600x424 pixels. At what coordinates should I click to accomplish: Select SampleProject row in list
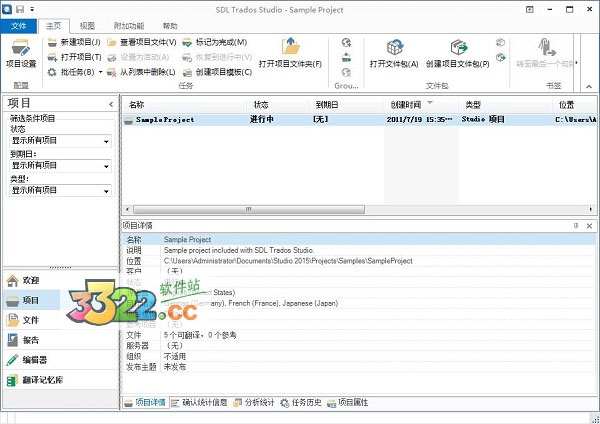click(x=360, y=120)
